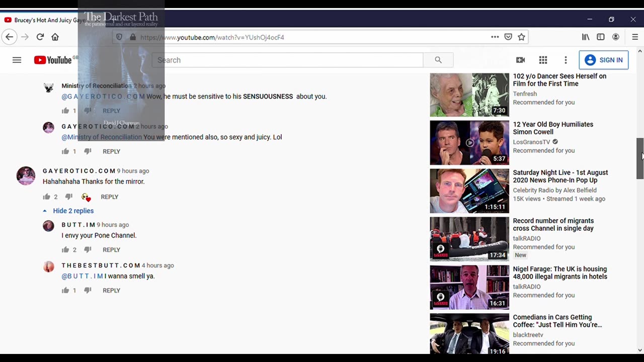Like the 'Thanks for the mirror' comment
The width and height of the screenshot is (644, 362).
46,197
